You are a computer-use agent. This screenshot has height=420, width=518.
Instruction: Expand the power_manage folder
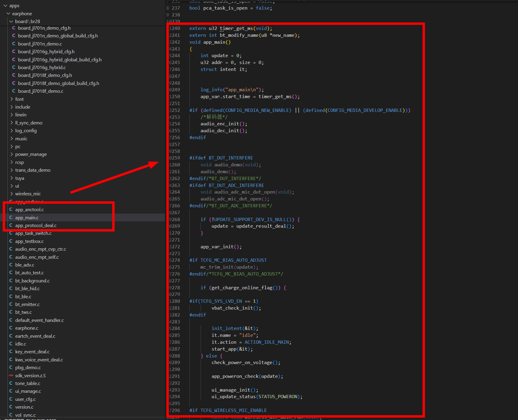[x=11, y=154]
